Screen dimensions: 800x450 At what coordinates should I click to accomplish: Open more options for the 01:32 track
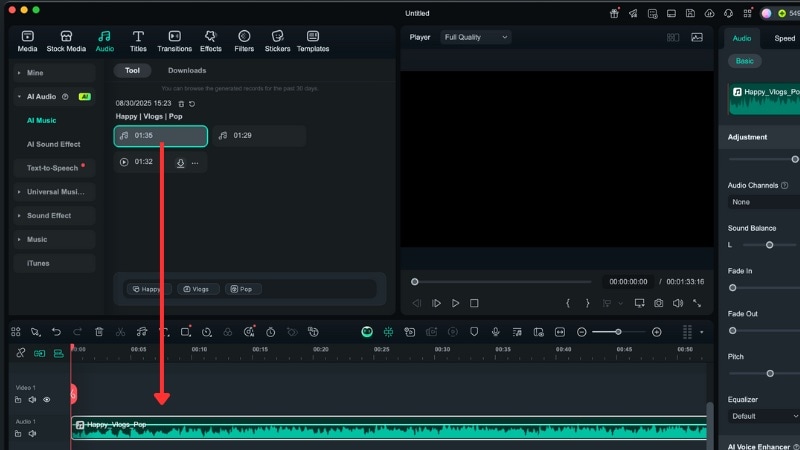click(x=195, y=163)
